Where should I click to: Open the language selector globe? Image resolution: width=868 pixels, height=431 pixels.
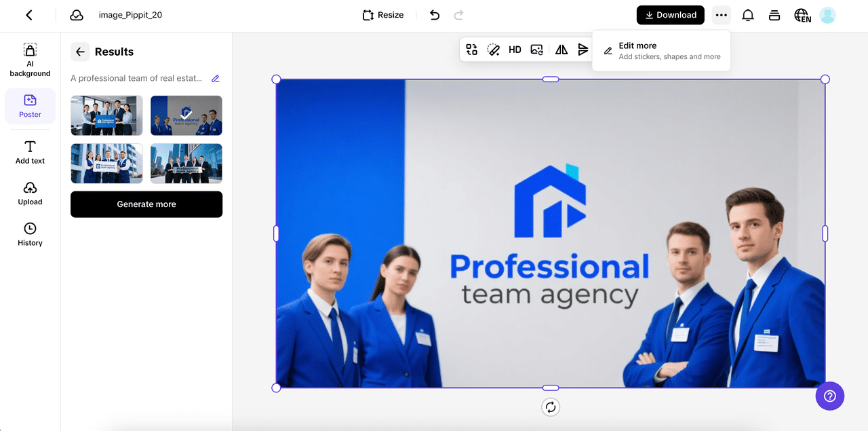[802, 15]
